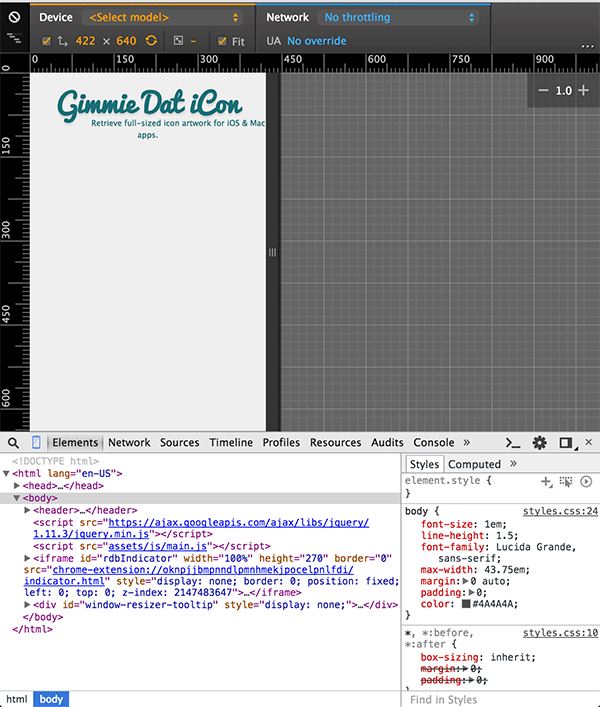Open the No throttling network dropdown
The height and width of the screenshot is (707, 600).
click(399, 17)
